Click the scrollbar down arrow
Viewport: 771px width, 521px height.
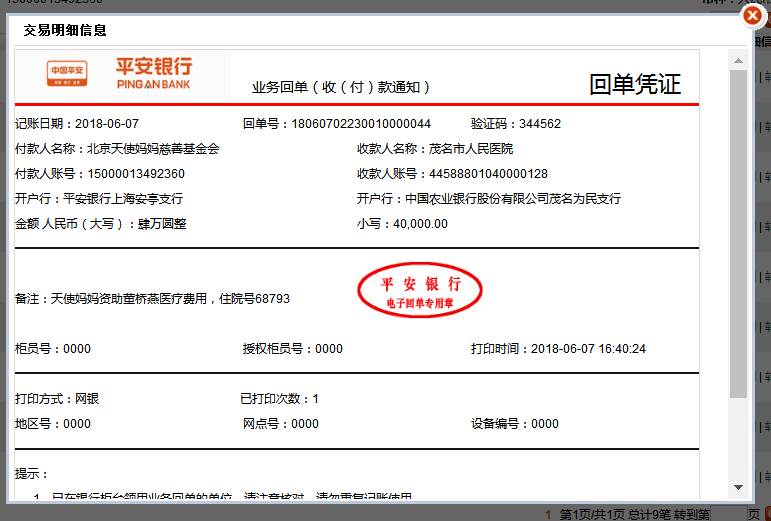tap(738, 487)
